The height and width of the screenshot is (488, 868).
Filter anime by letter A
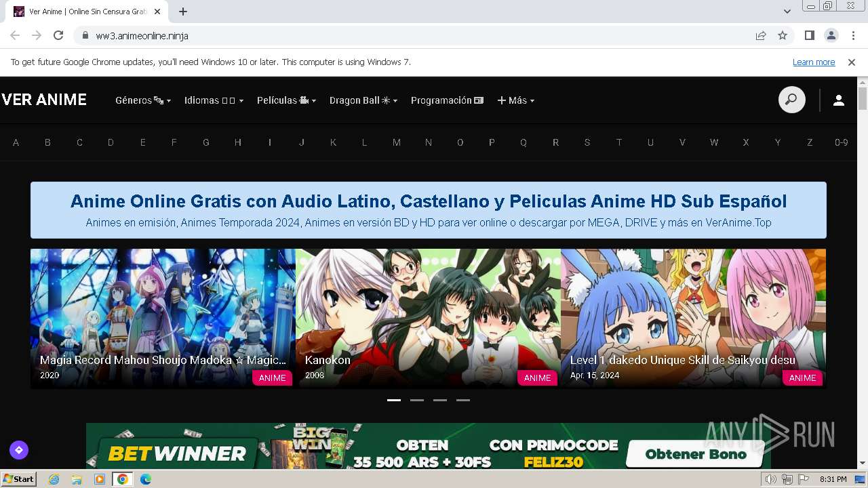pos(16,142)
